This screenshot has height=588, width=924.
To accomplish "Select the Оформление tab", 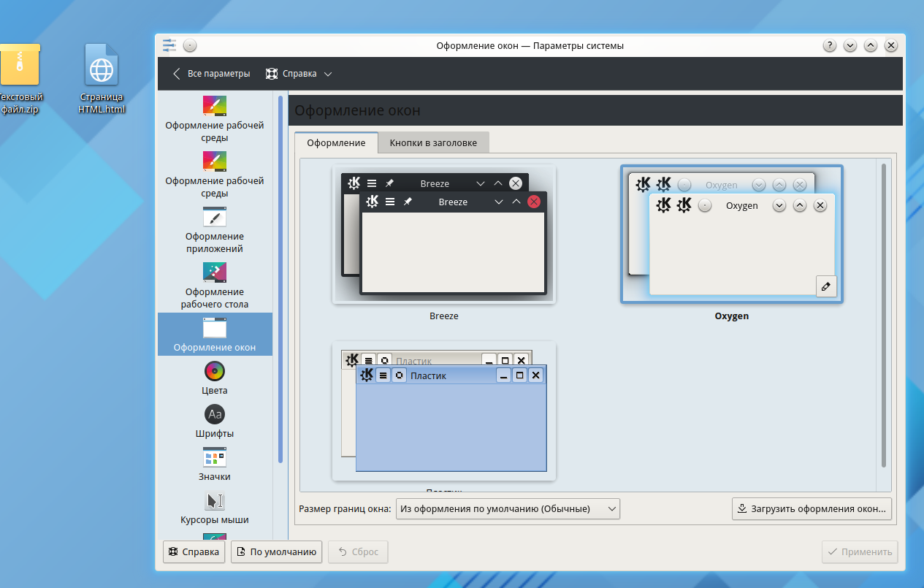I will coord(336,142).
